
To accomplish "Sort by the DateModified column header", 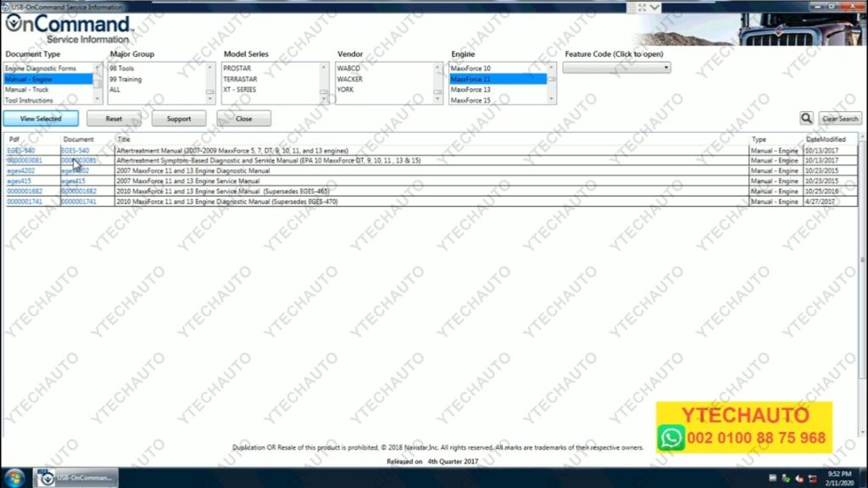I will point(826,140).
